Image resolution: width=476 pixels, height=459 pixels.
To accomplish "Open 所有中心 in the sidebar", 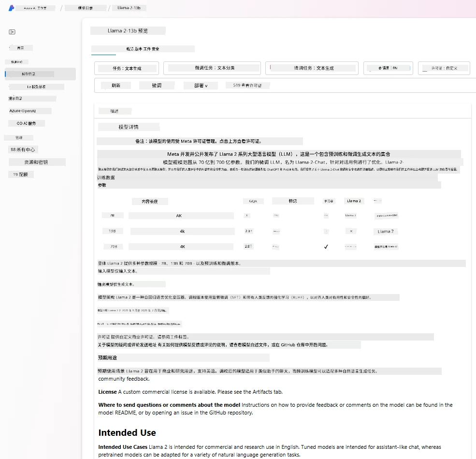I will pos(23,149).
